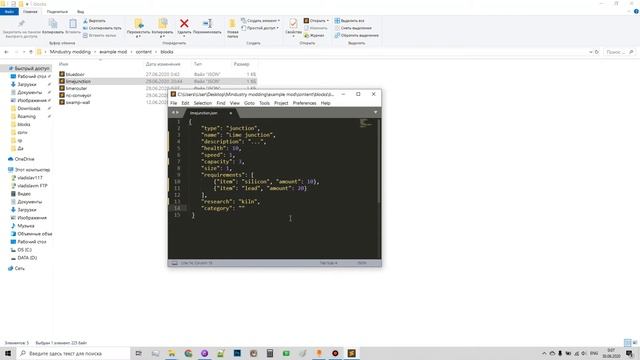The image size is (640, 360).
Task: Open Chrome from the taskbar
Action: coord(188,353)
